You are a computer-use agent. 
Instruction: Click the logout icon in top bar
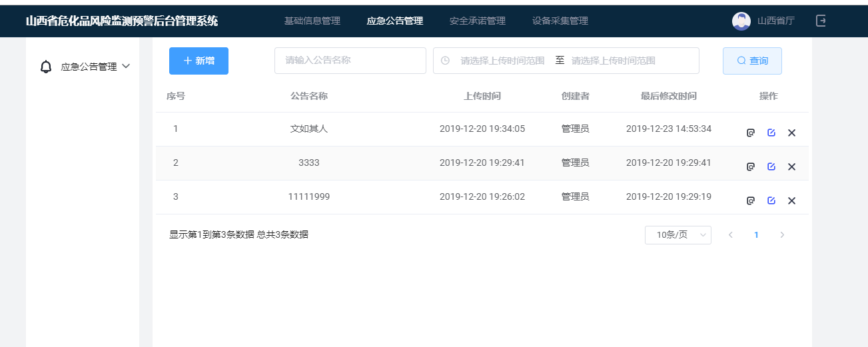pos(821,21)
